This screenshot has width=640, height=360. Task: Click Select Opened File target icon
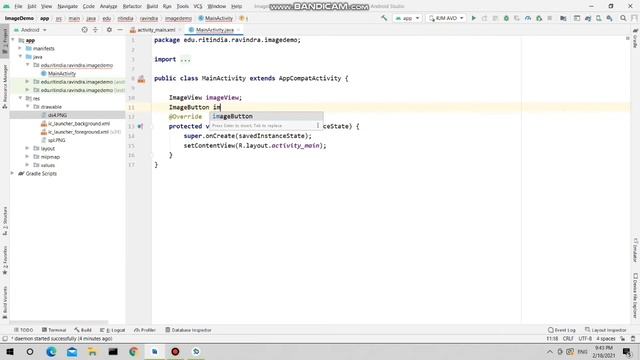point(84,30)
